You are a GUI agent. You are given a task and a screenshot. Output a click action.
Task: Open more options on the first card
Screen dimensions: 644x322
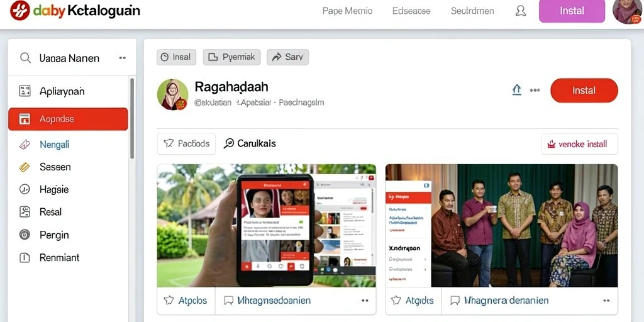click(x=365, y=301)
